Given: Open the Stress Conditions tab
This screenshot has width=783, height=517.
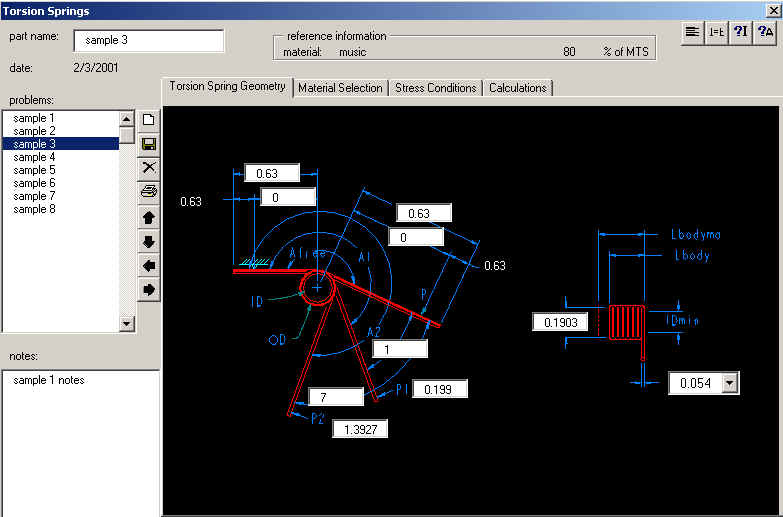Looking at the screenshot, I should click(435, 88).
